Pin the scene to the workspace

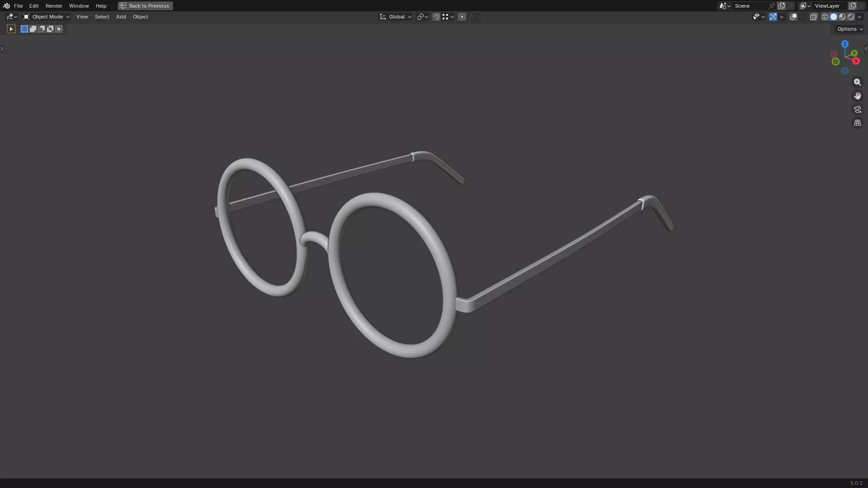tap(772, 6)
